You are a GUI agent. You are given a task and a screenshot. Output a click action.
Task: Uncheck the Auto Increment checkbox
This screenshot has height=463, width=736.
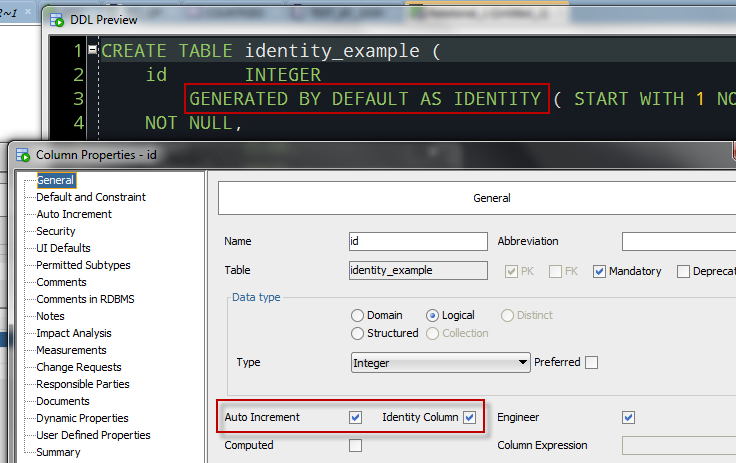(x=355, y=417)
